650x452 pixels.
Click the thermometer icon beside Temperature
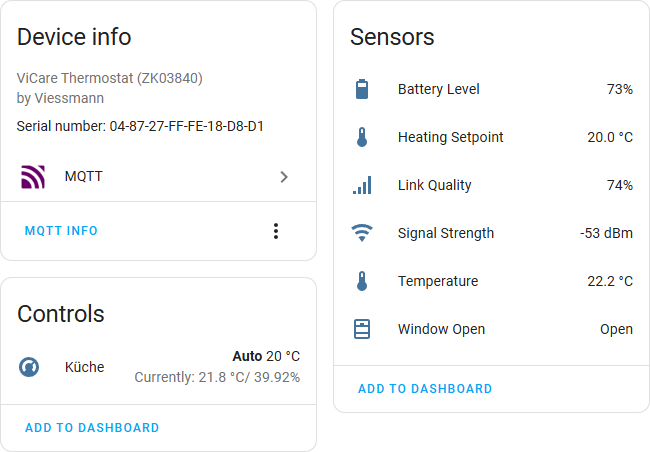point(362,282)
